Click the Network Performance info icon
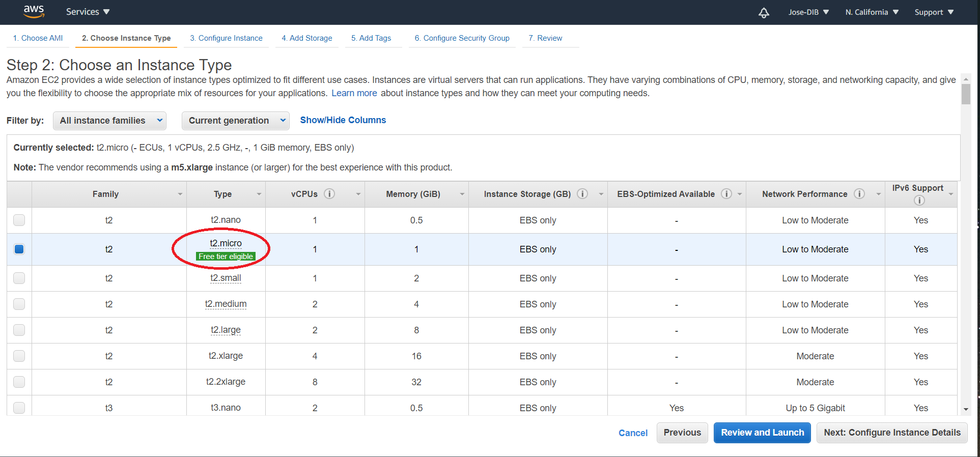The width and height of the screenshot is (980, 457). [x=859, y=194]
